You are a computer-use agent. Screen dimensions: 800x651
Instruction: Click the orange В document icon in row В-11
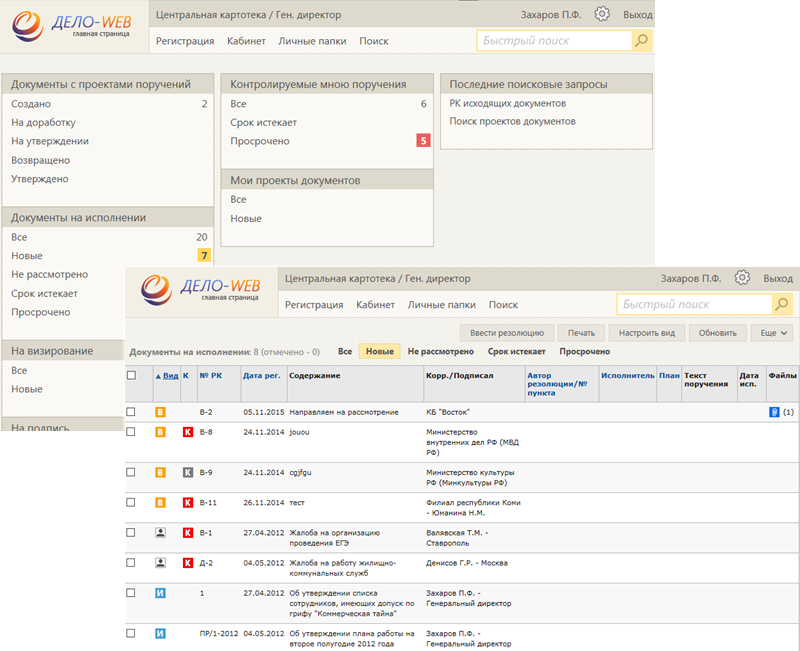point(160,502)
